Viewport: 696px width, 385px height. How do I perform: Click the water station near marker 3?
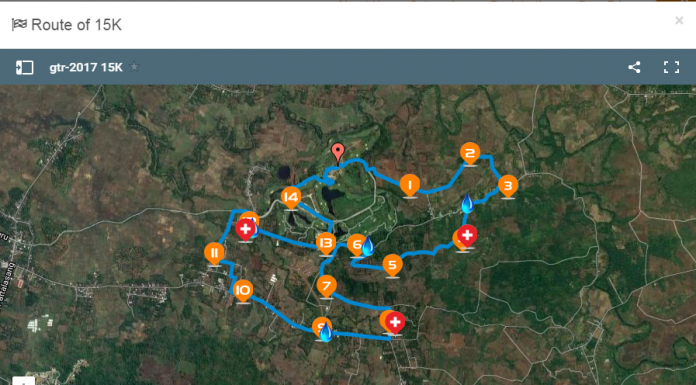(467, 203)
